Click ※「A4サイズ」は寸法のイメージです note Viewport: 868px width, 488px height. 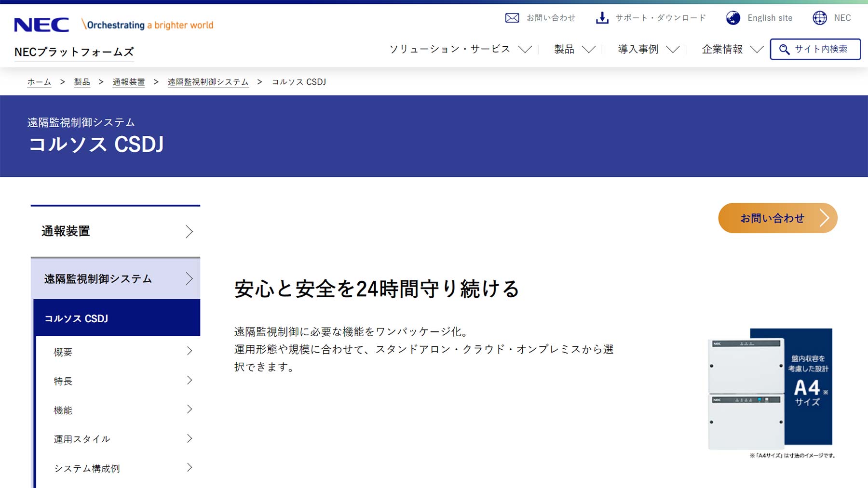[x=792, y=455]
